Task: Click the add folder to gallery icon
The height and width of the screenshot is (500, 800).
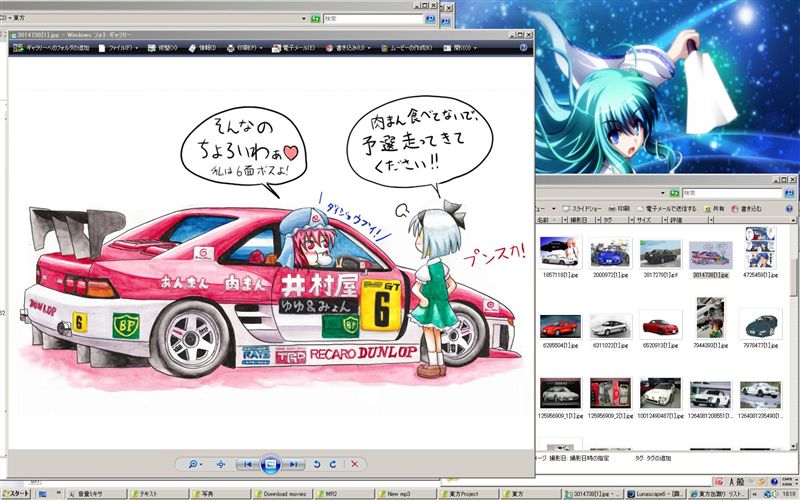Action: (x=18, y=47)
